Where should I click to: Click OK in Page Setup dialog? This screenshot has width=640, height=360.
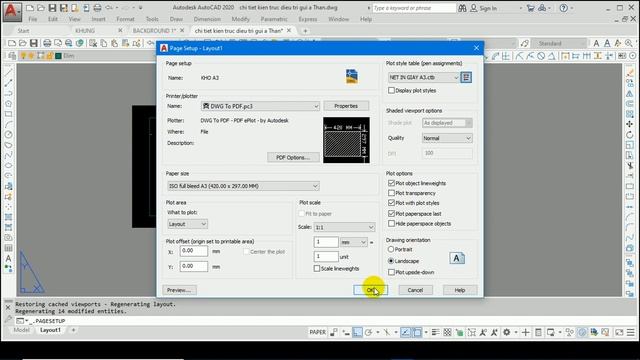click(x=370, y=290)
